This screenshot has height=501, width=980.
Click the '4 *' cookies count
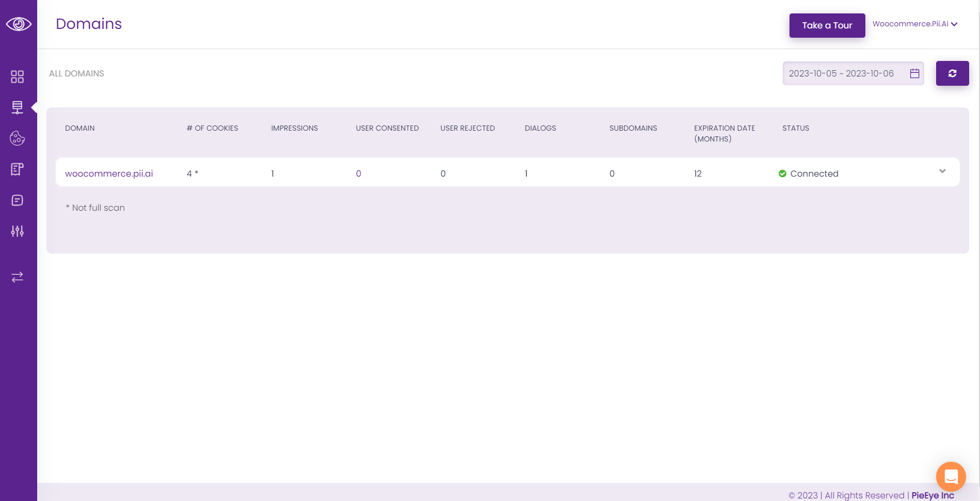point(193,174)
